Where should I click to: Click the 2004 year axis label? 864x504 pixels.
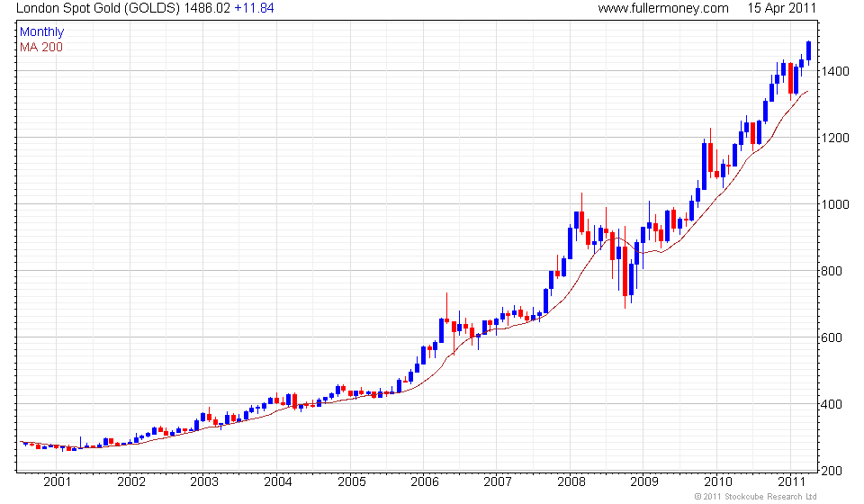278,482
